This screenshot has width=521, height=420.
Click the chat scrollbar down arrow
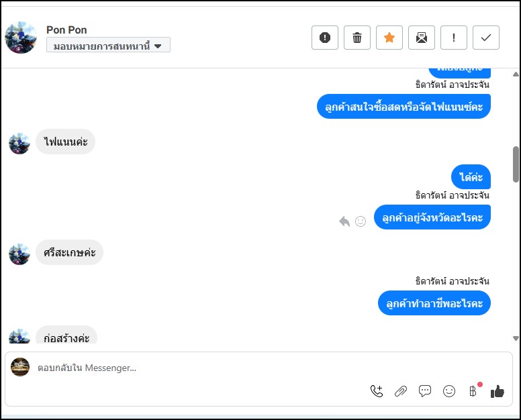pos(516,339)
